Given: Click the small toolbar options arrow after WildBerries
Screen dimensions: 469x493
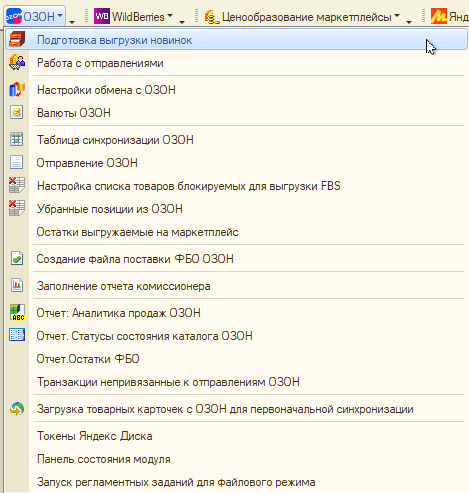Looking at the screenshot, I should tap(182, 22).
